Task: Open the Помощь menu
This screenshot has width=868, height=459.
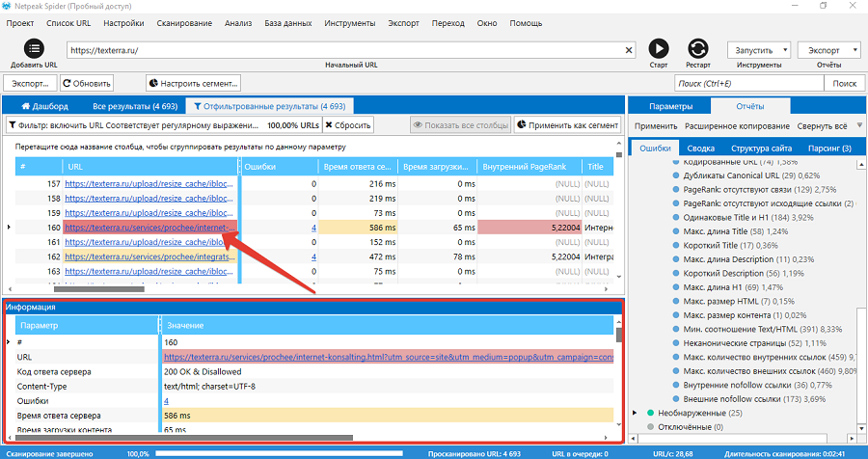Action: click(x=526, y=23)
